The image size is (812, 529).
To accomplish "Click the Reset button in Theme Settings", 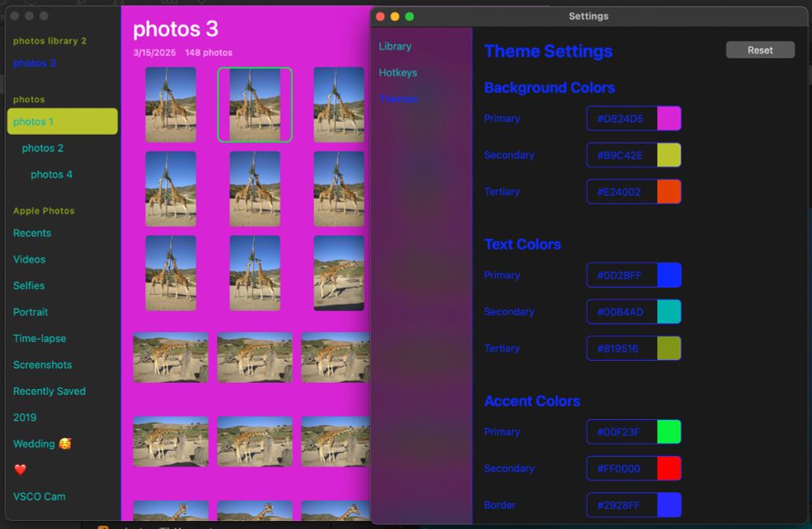I will [760, 50].
